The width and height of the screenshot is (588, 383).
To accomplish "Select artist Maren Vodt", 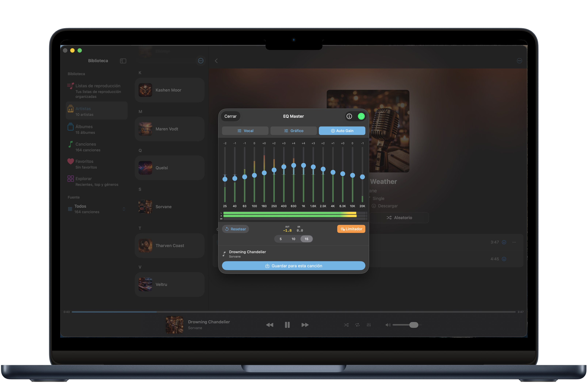I will click(170, 129).
